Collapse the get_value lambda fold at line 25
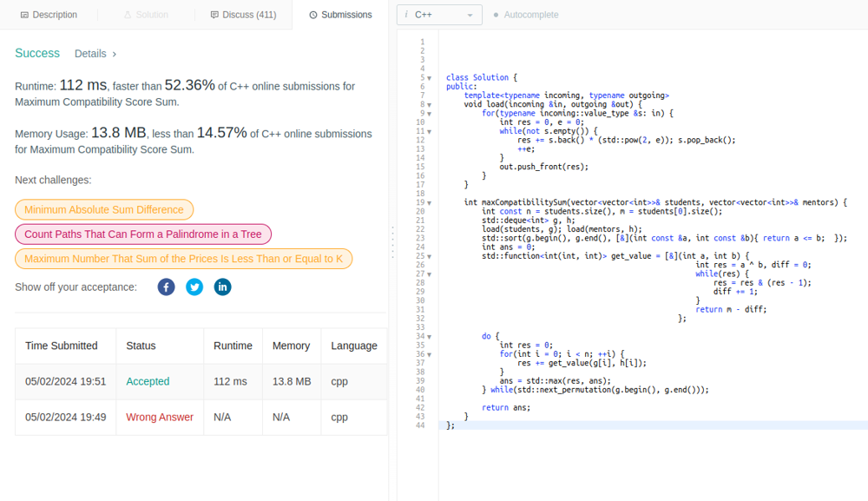This screenshot has width=868, height=501. click(429, 256)
